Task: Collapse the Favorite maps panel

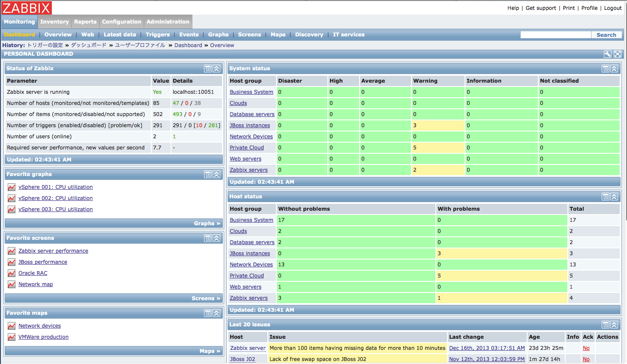Action: pyautogui.click(x=216, y=313)
